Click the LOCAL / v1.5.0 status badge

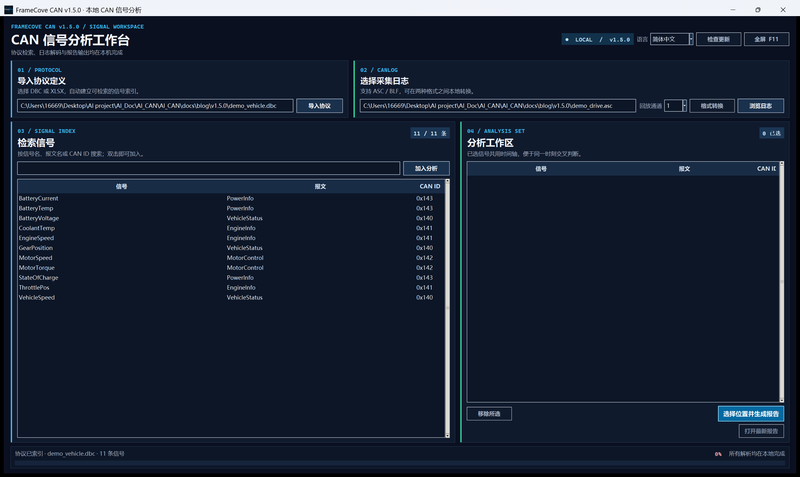597,39
